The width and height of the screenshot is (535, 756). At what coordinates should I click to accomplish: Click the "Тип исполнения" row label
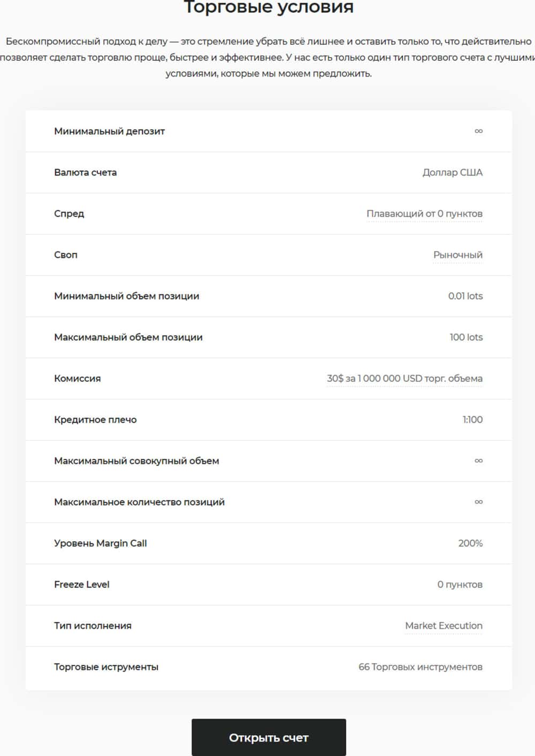[x=93, y=625]
